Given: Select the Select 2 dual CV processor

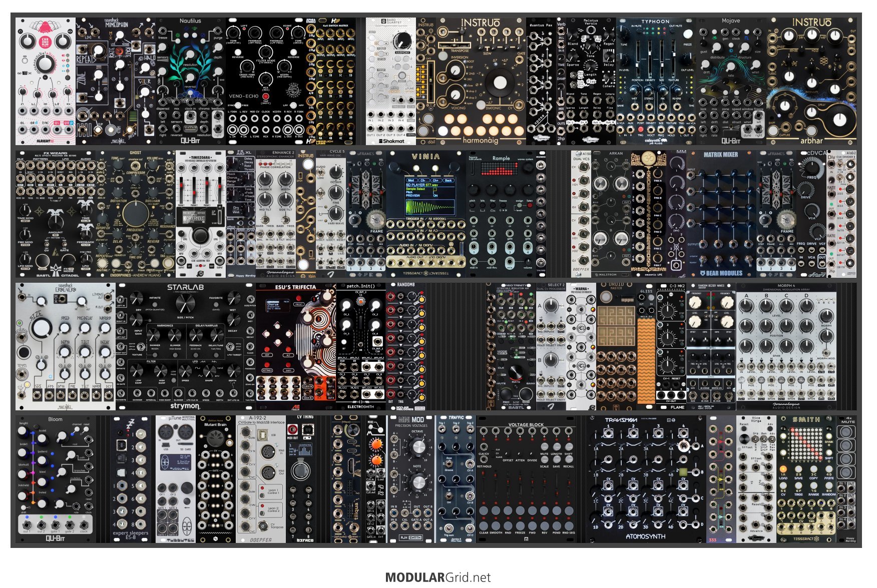Looking at the screenshot, I should point(551,346).
